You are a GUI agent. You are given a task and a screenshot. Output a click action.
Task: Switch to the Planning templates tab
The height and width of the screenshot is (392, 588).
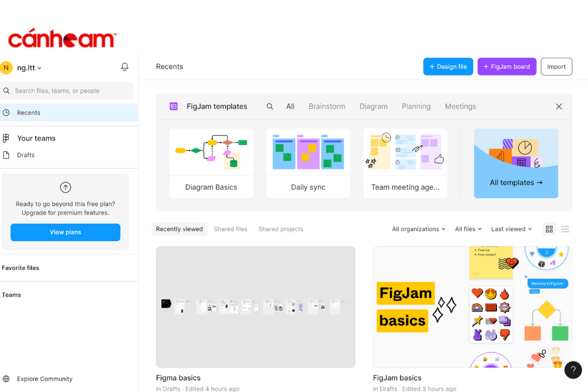[x=416, y=106]
